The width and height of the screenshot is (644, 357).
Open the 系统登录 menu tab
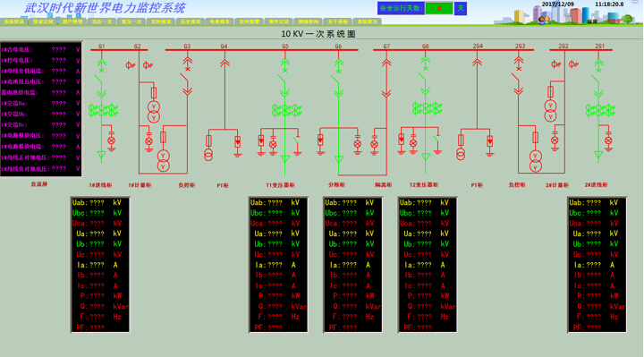(x=14, y=21)
